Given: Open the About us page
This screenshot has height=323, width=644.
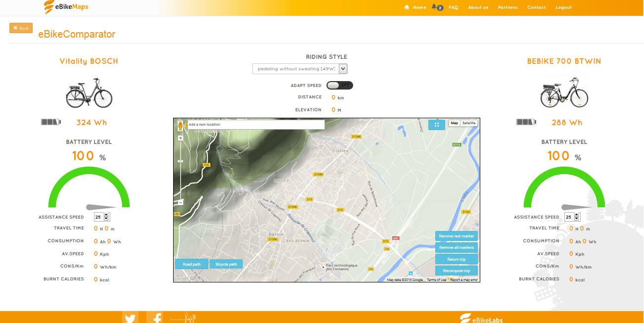Looking at the screenshot, I should point(478,7).
